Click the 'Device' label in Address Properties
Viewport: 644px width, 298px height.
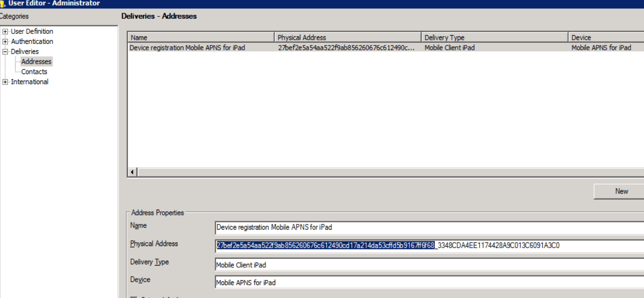point(140,280)
